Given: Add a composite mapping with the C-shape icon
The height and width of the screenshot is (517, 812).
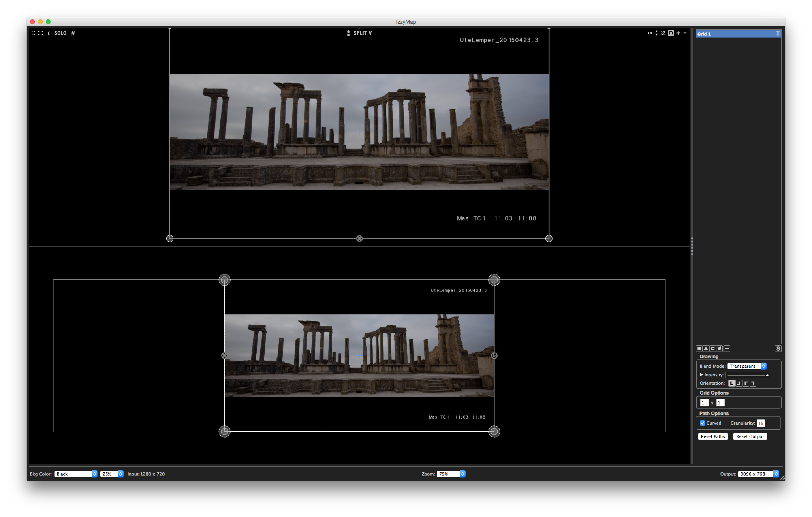Looking at the screenshot, I should pyautogui.click(x=712, y=348).
